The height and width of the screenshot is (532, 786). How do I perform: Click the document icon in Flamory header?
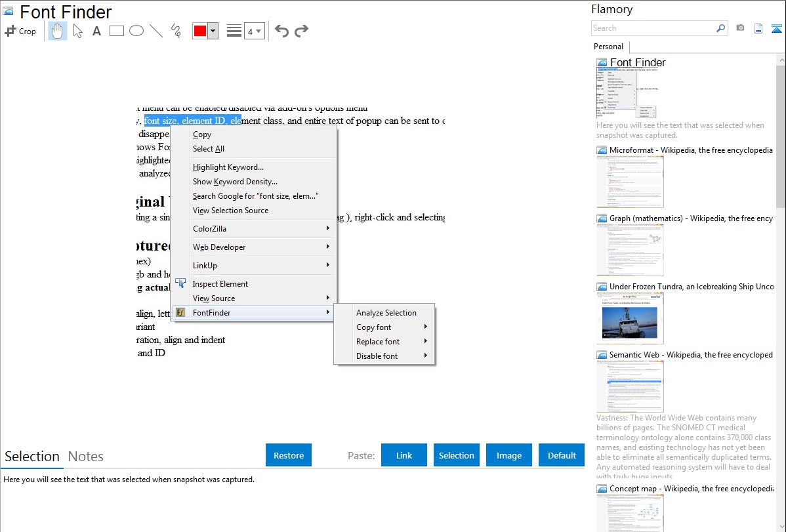point(758,28)
